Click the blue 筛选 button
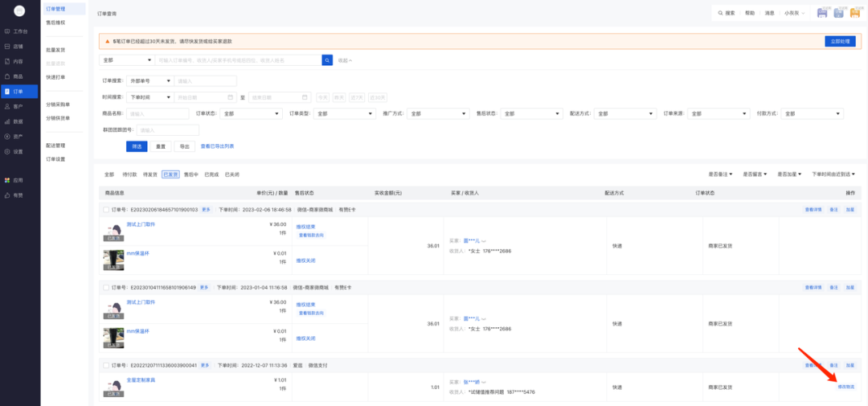Screen dimensions: 868x406 point(137,146)
